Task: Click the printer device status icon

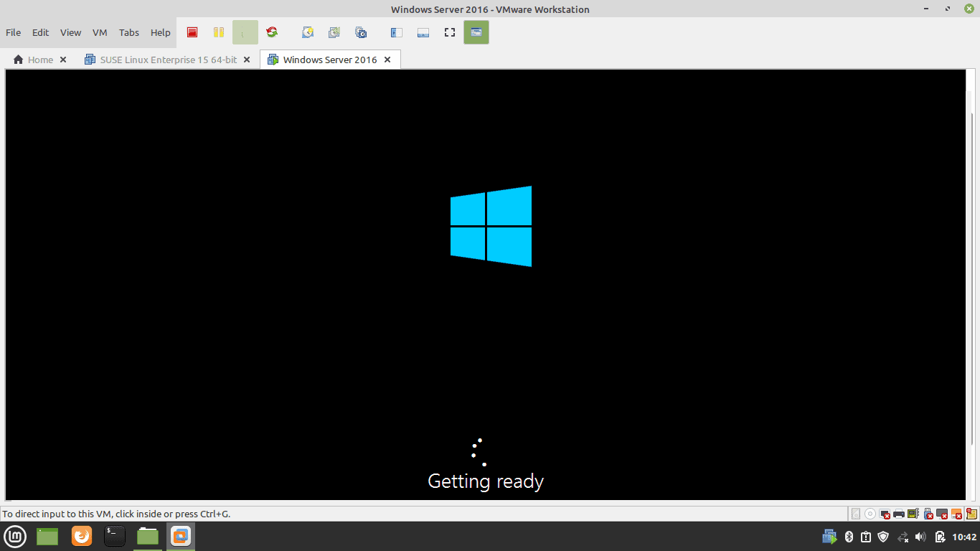Action: pos(899,514)
